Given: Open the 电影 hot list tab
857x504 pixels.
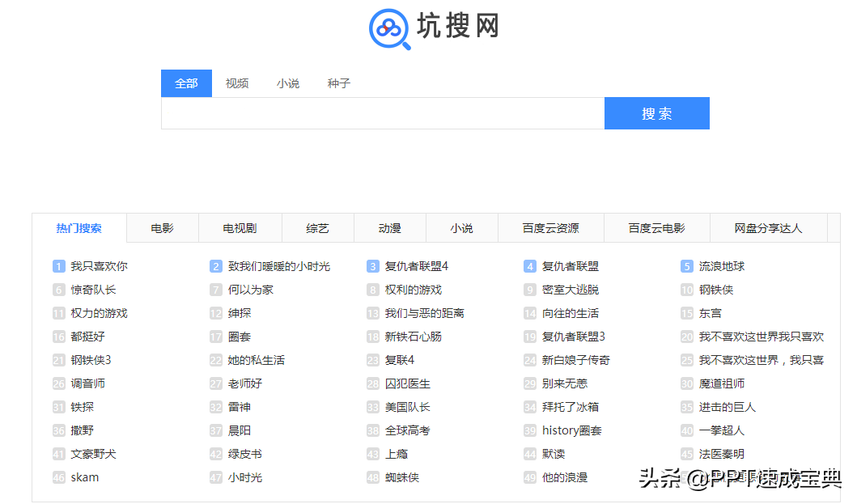Looking at the screenshot, I should click(162, 228).
